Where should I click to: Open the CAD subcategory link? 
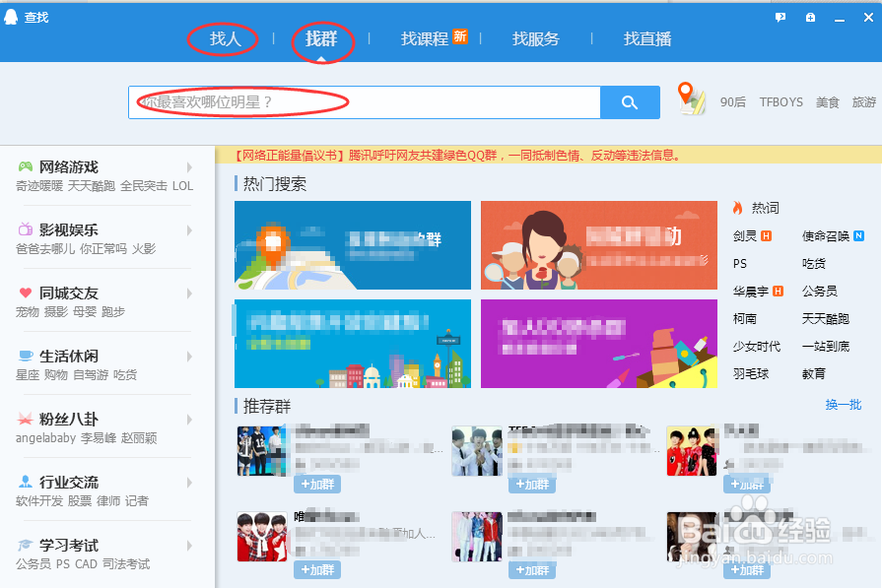[x=86, y=563]
